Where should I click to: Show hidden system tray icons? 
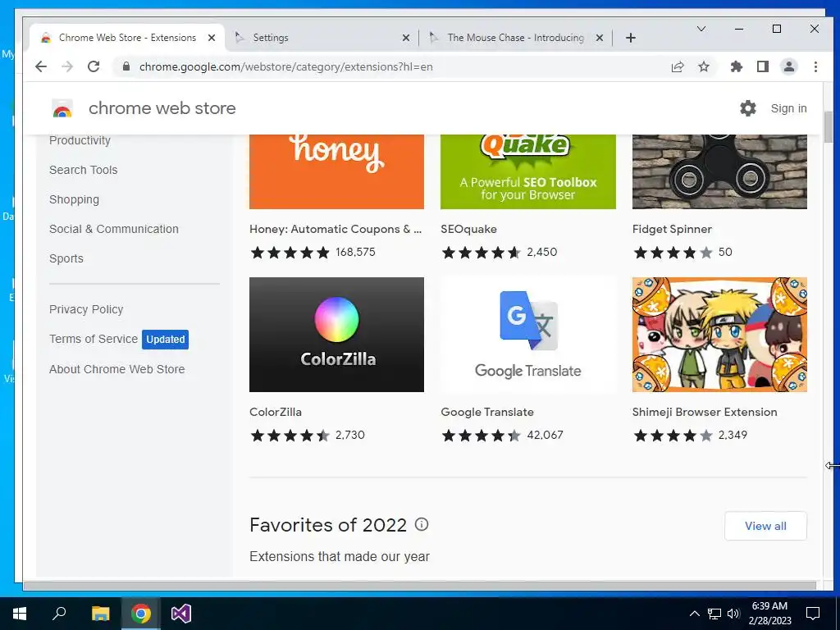pyautogui.click(x=694, y=614)
